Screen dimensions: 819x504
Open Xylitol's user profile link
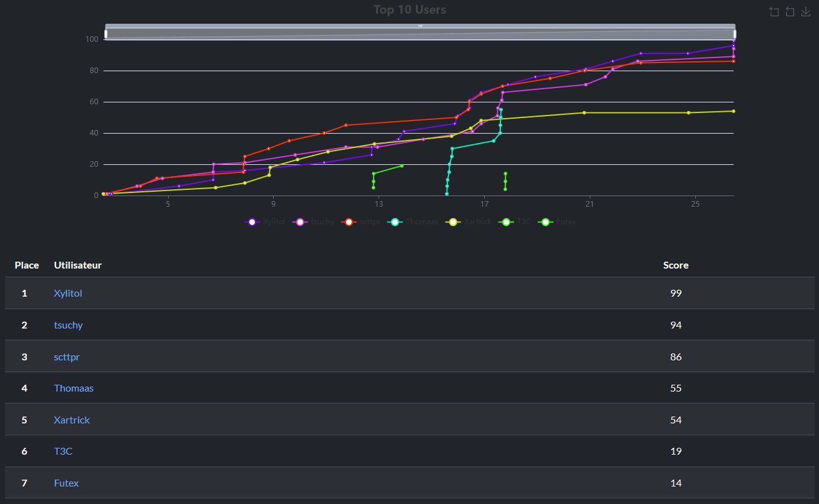(68, 294)
